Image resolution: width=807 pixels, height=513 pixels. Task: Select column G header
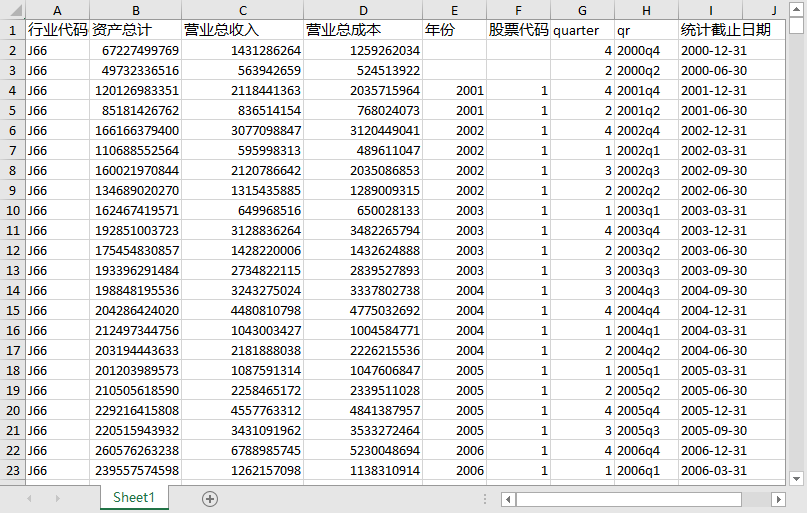(583, 10)
